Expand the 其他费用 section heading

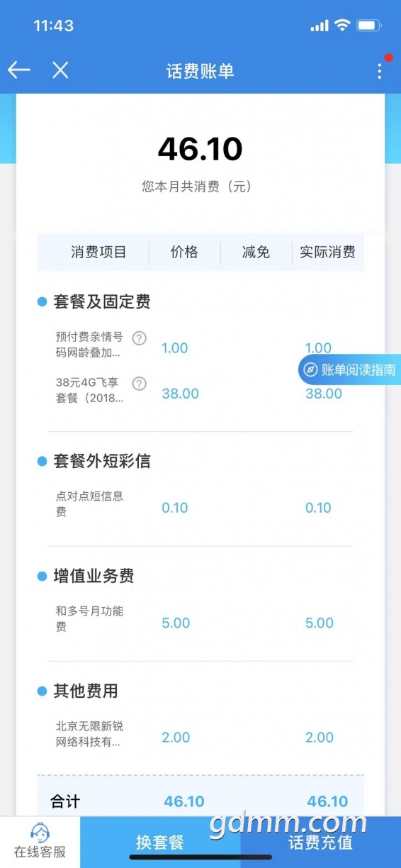(x=86, y=691)
